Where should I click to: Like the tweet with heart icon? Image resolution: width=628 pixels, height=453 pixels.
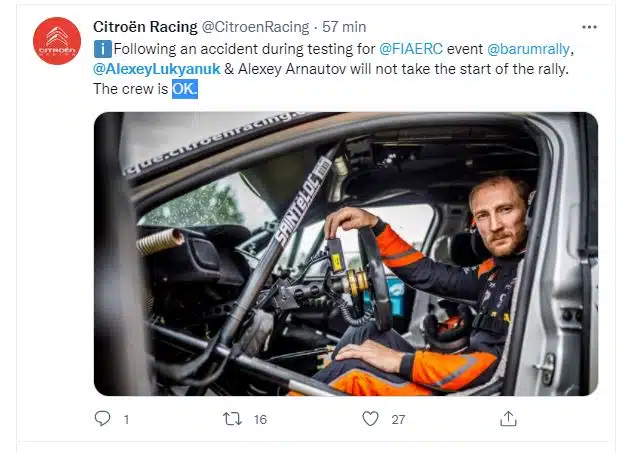pyautogui.click(x=370, y=419)
